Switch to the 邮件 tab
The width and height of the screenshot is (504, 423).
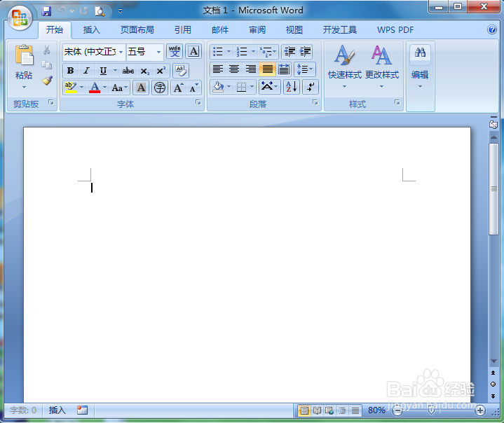click(220, 30)
